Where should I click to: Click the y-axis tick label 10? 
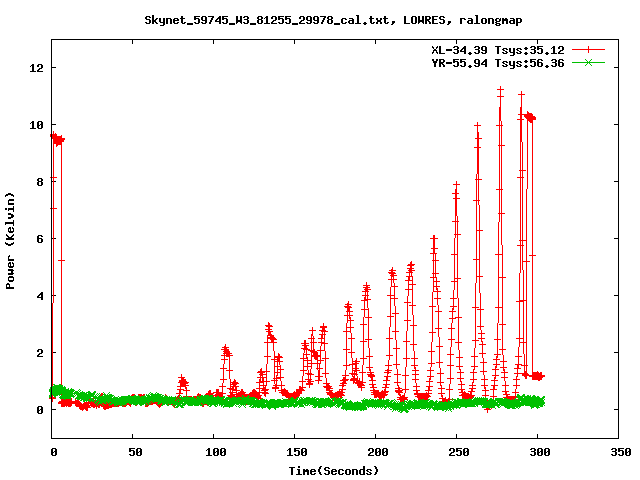tap(36, 125)
